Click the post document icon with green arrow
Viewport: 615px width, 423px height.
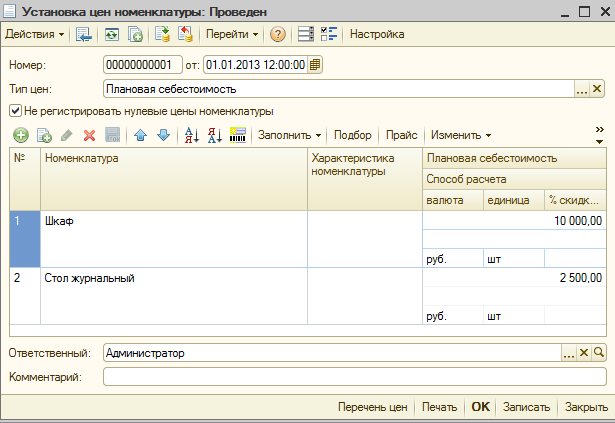coord(162,34)
